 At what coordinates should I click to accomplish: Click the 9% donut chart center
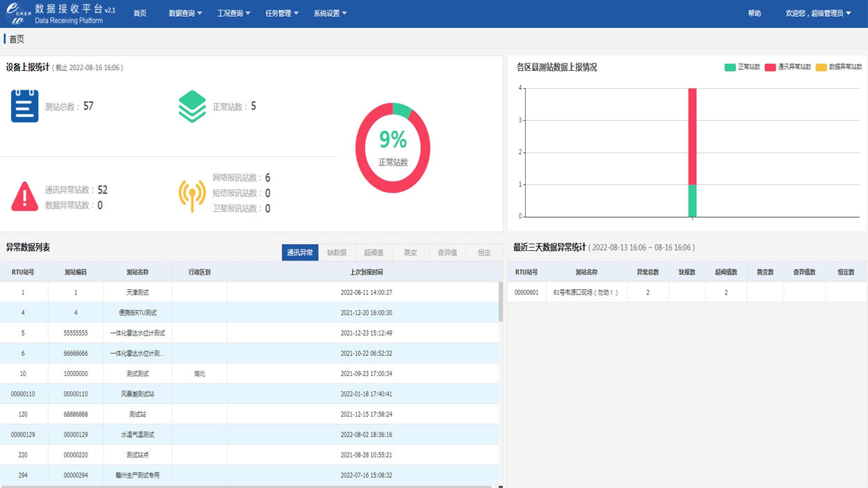[392, 148]
